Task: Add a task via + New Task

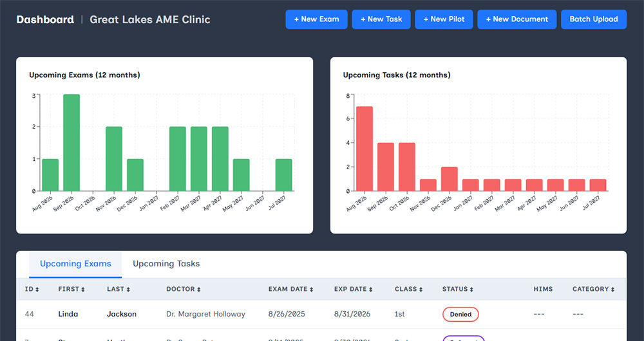Action: (x=381, y=19)
